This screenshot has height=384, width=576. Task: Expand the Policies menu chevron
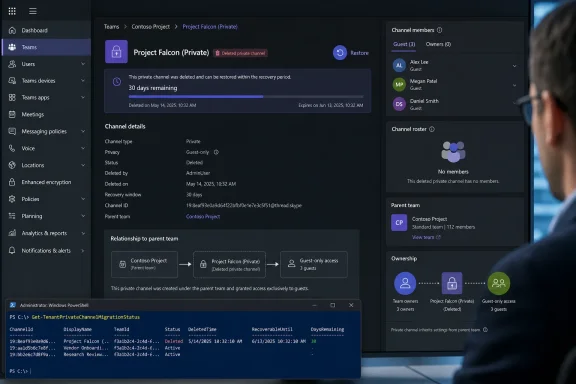coord(83,199)
